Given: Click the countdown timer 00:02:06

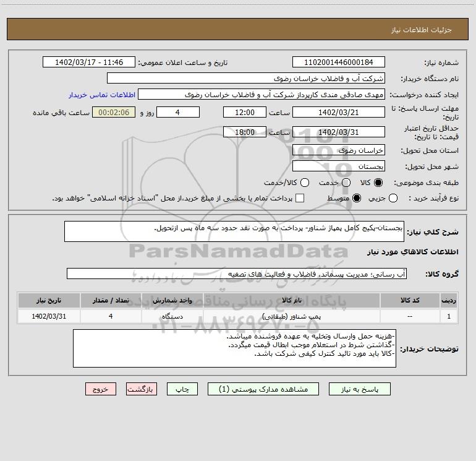Looking at the screenshot, I should [x=114, y=112].
